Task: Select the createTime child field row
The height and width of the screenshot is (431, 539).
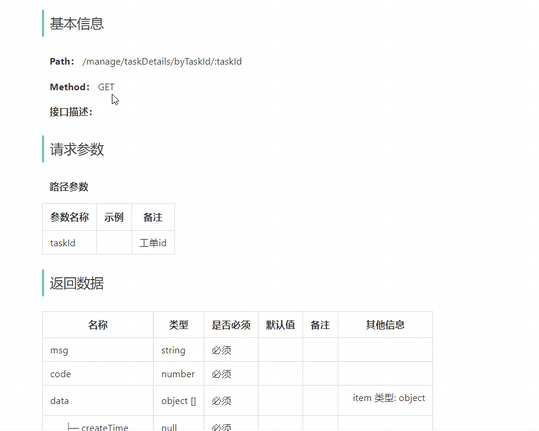Action: pos(237,423)
